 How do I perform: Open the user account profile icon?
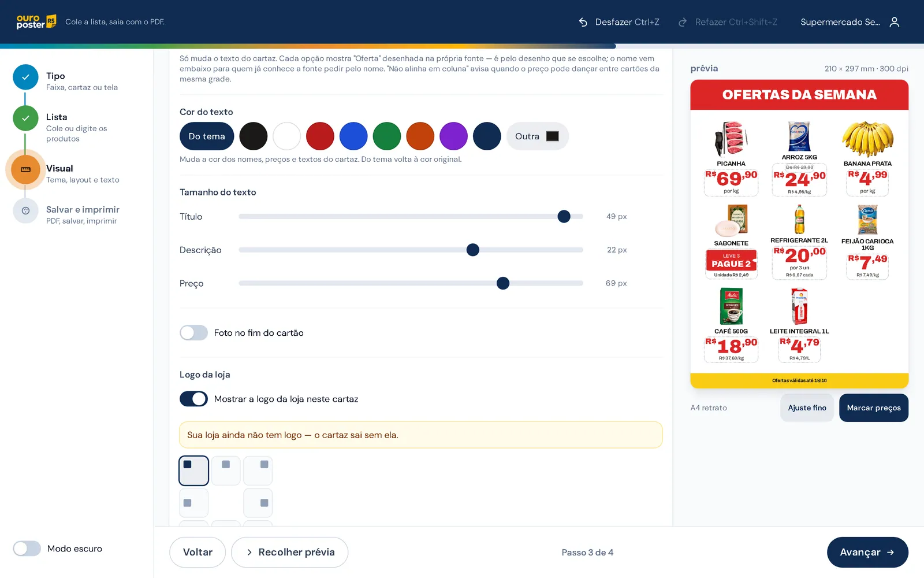895,22
